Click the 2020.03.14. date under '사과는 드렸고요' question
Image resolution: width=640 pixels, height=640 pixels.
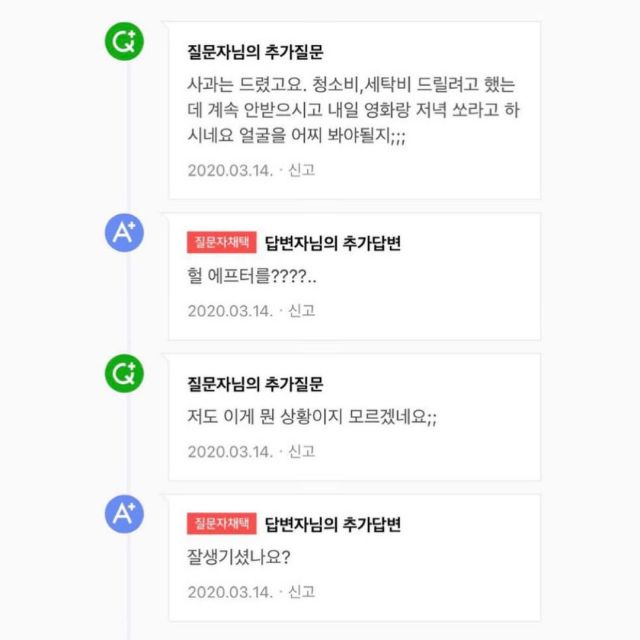click(x=230, y=170)
